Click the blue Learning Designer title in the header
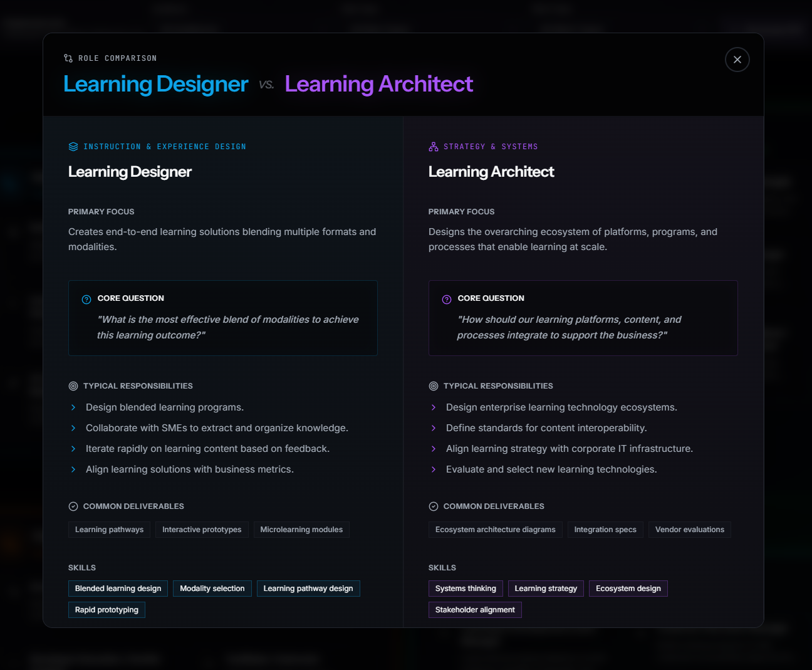The image size is (812, 670). [x=156, y=84]
